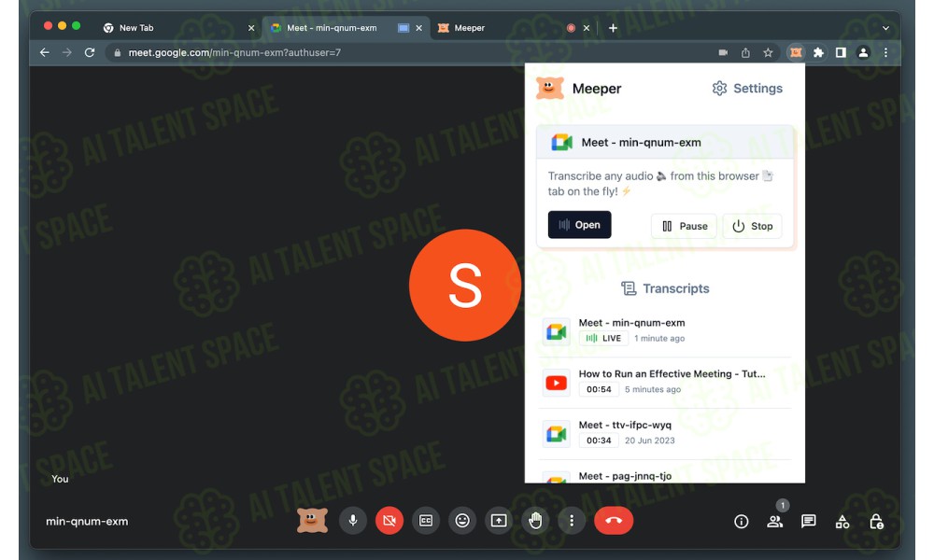Click the 00:34 duration badge
Screen dimensions: 934x560
(599, 441)
